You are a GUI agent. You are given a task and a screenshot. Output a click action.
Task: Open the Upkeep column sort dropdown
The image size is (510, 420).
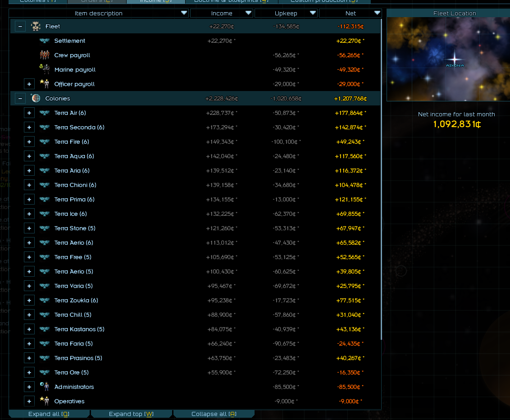pos(313,13)
